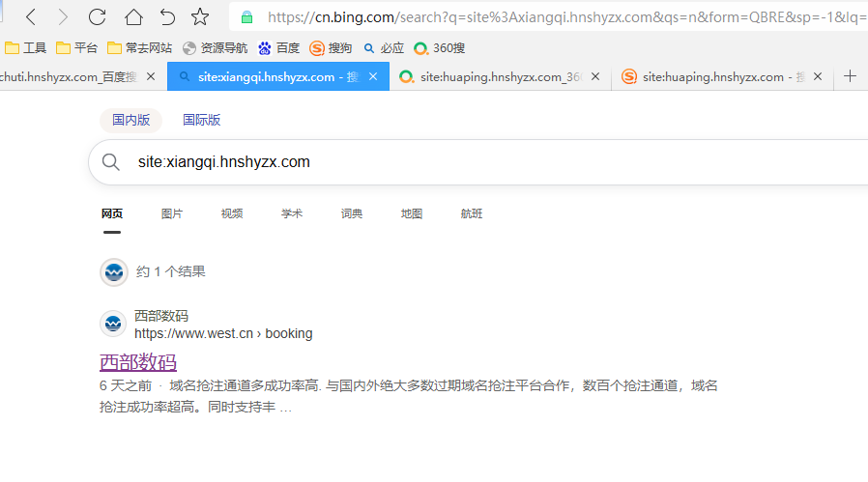
Task: Open the 视频 results tab
Action: pyautogui.click(x=232, y=213)
